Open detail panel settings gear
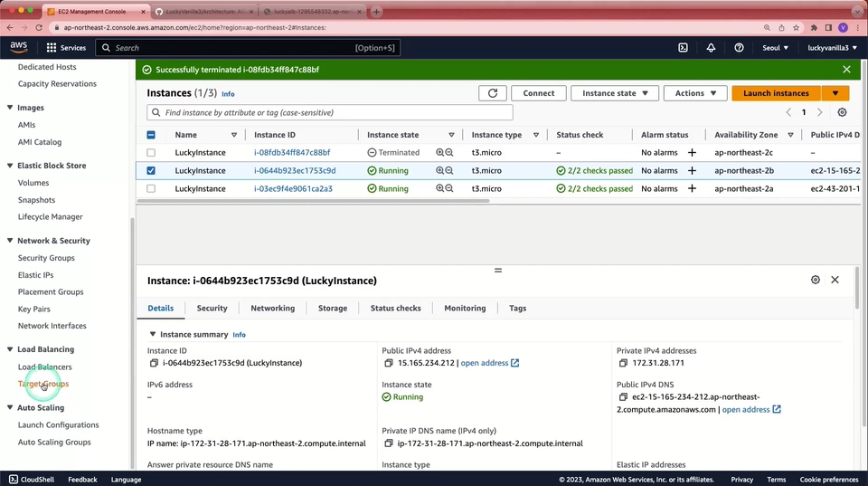Image resolution: width=868 pixels, height=486 pixels. [816, 280]
